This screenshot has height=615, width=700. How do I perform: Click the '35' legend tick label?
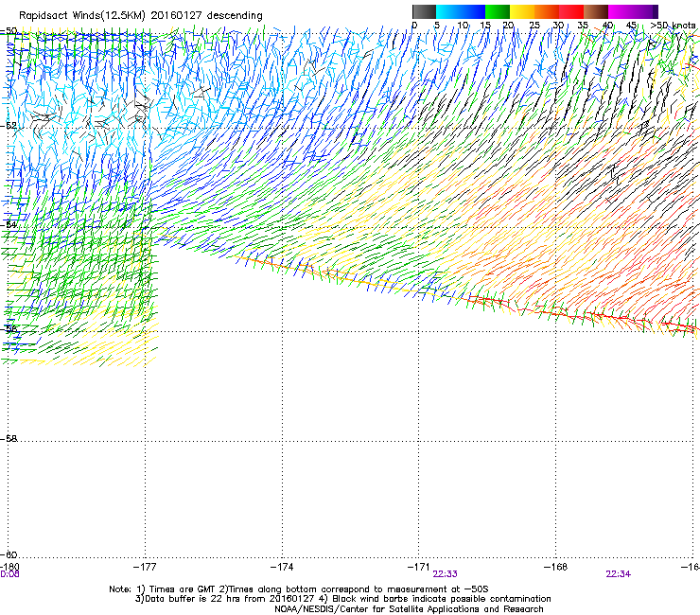583,26
